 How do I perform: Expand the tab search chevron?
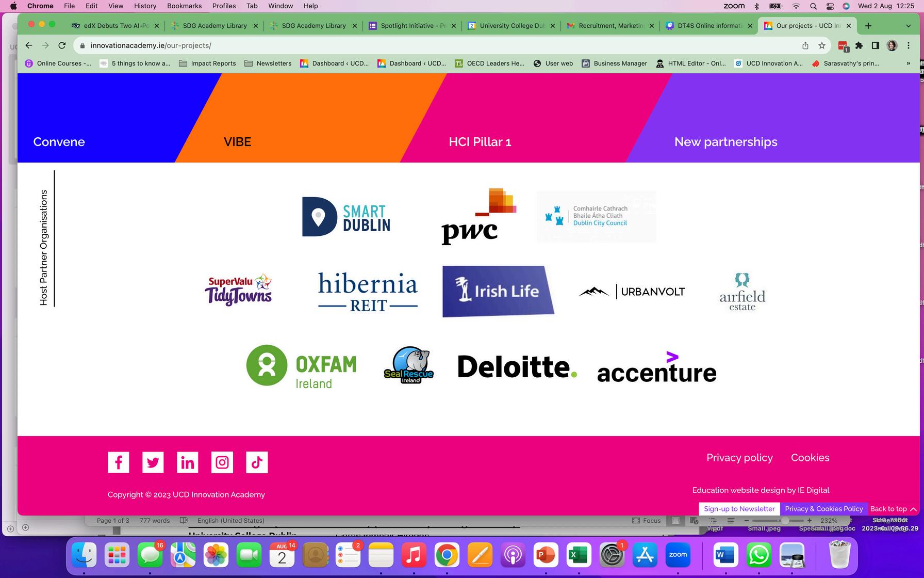[909, 26]
